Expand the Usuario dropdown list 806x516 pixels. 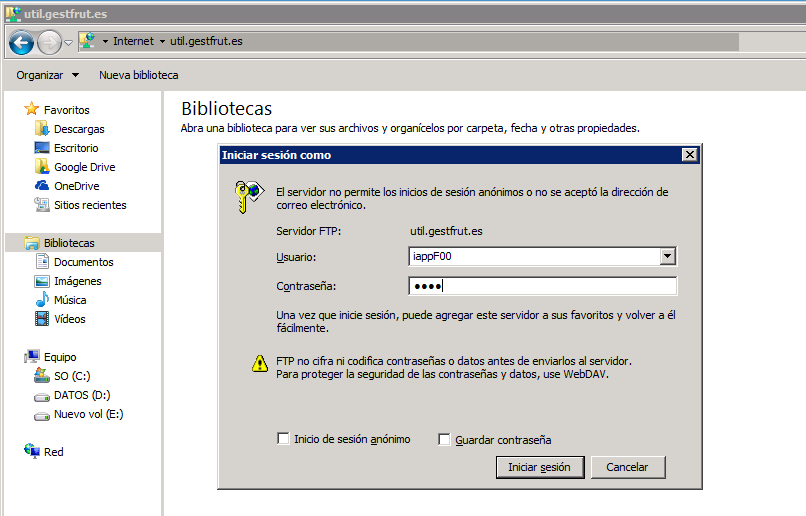(668, 257)
